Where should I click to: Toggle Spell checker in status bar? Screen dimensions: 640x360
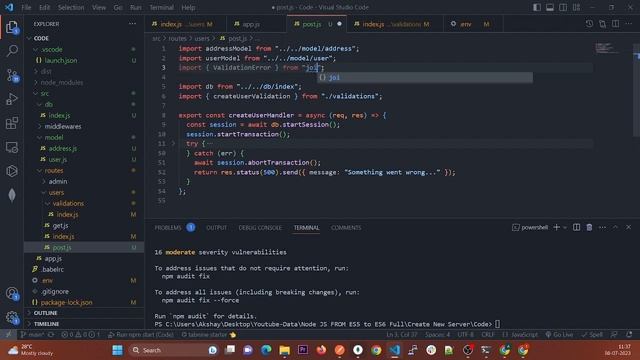[592, 335]
